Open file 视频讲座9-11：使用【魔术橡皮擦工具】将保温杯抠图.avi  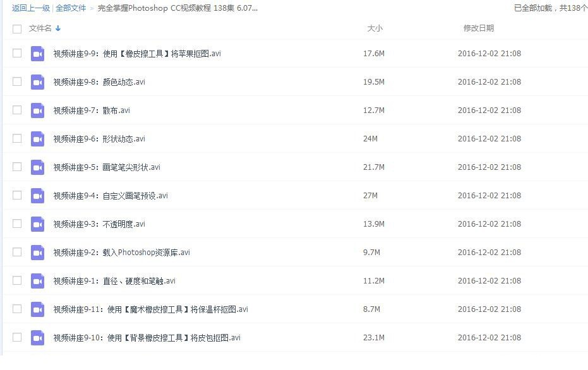[151, 309]
